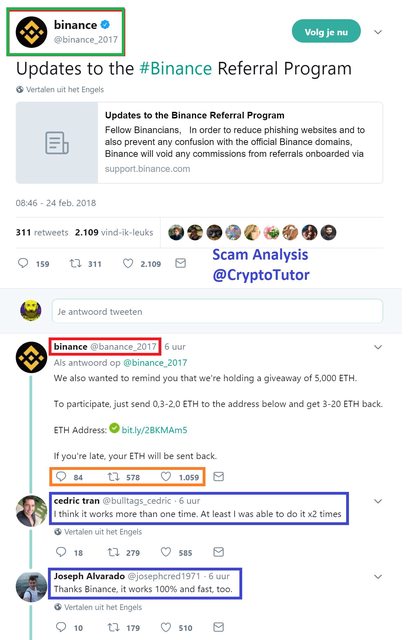This screenshot has height=640, width=420.
Task: Open the bit.ly/2BKMAm5 link
Action: click(x=154, y=430)
